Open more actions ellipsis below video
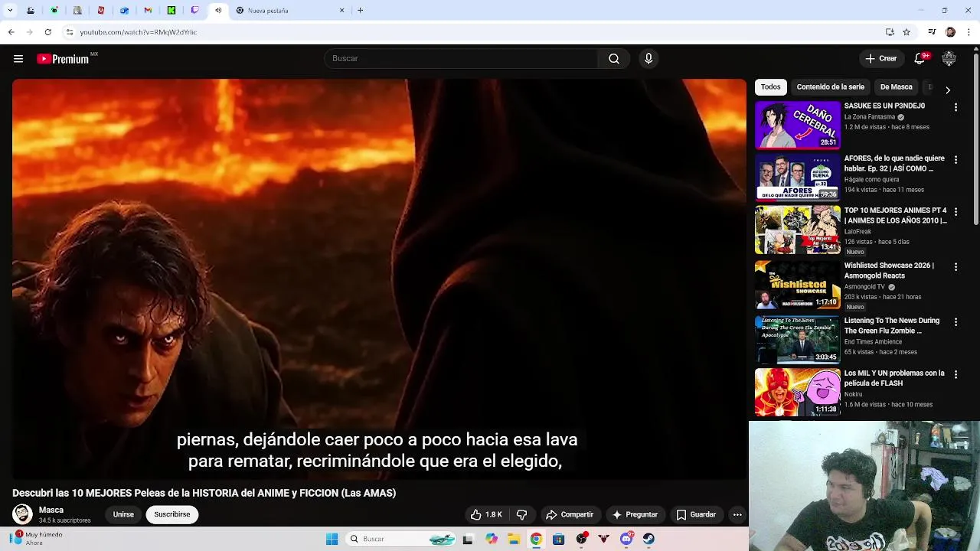The image size is (980, 551). tap(737, 515)
